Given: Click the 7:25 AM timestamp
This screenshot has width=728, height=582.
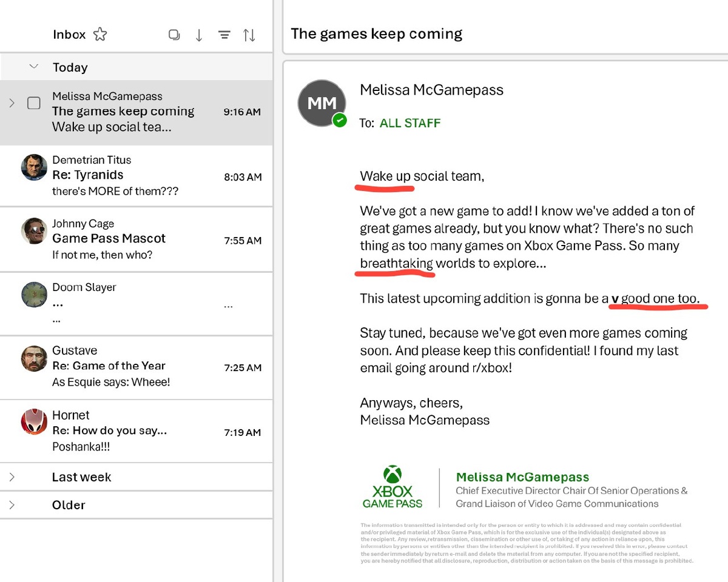Looking at the screenshot, I should coord(243,367).
